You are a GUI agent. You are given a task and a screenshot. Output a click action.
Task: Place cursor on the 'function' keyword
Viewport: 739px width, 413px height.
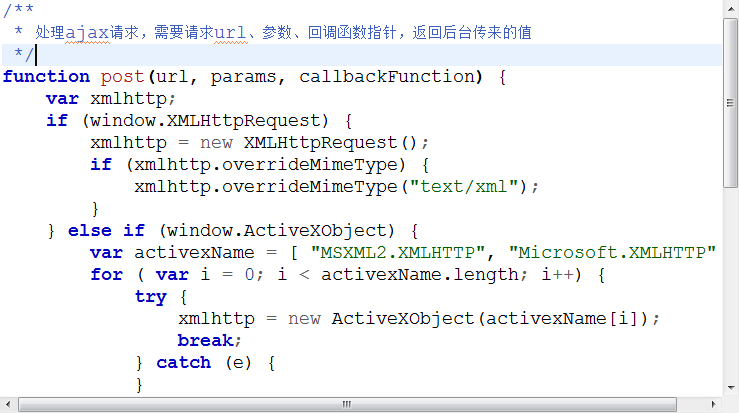point(46,77)
